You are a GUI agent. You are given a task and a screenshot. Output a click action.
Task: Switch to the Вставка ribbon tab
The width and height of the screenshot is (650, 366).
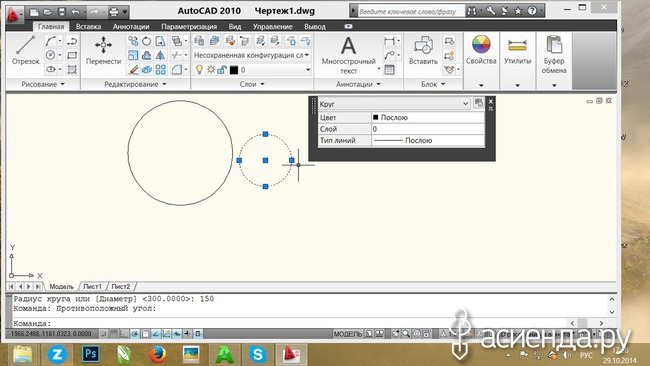coord(88,27)
